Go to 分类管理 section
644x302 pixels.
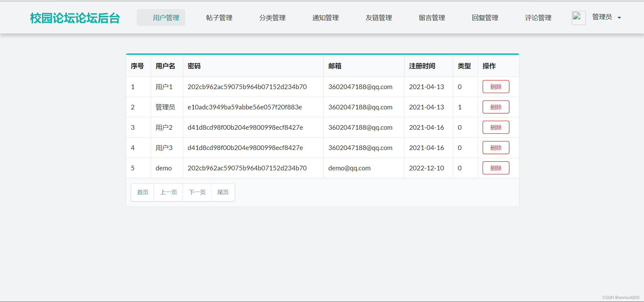[x=272, y=18]
